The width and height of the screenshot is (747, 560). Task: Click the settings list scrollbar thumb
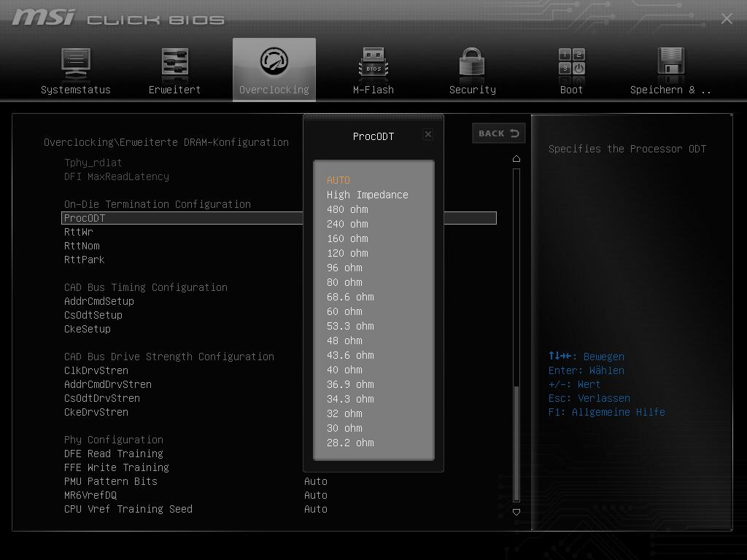tap(516, 443)
